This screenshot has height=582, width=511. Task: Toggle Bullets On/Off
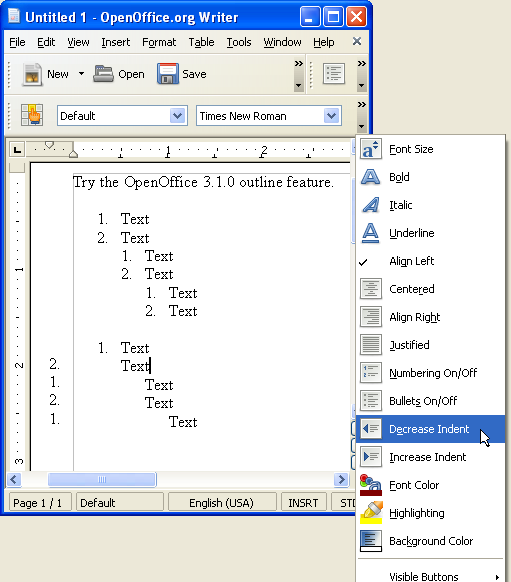click(430, 401)
